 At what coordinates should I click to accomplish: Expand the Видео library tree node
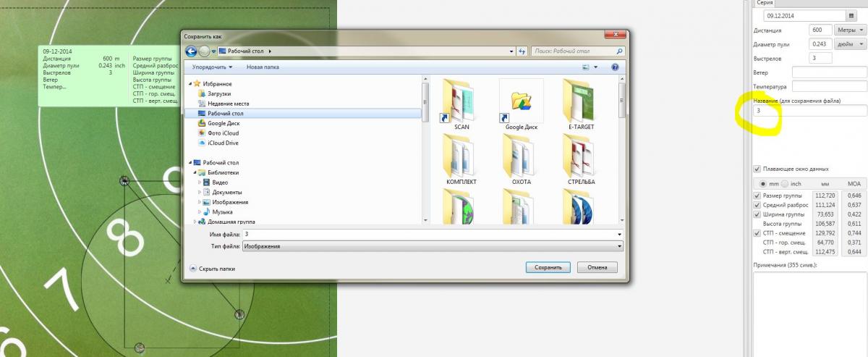[200, 182]
